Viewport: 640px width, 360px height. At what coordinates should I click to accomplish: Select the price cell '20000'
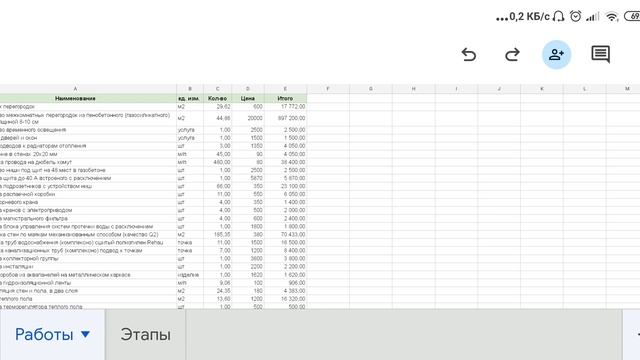point(248,118)
